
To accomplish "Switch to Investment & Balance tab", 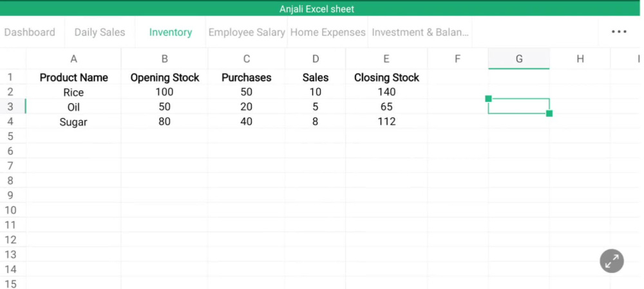I will coord(420,32).
